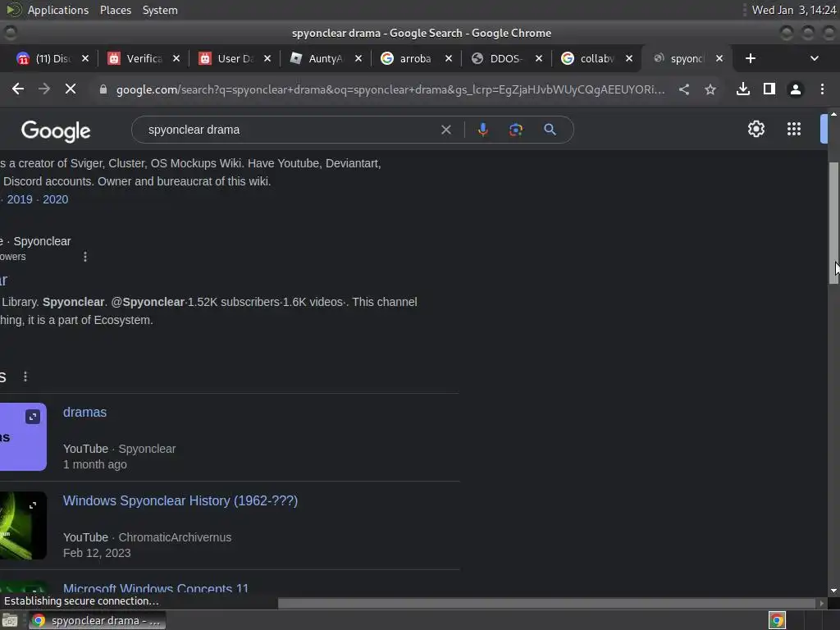Open the Chrome profile icon
The image size is (840, 630).
796,89
